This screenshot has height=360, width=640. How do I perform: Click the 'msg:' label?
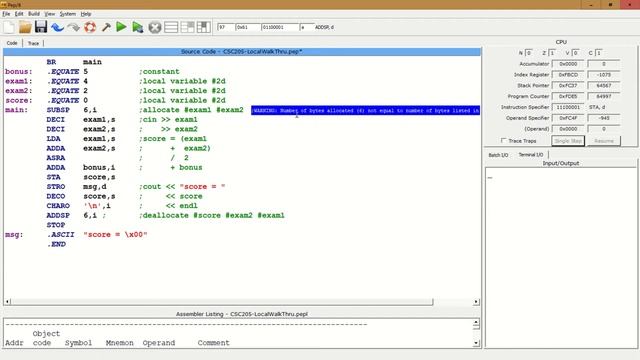pyautogui.click(x=14, y=235)
